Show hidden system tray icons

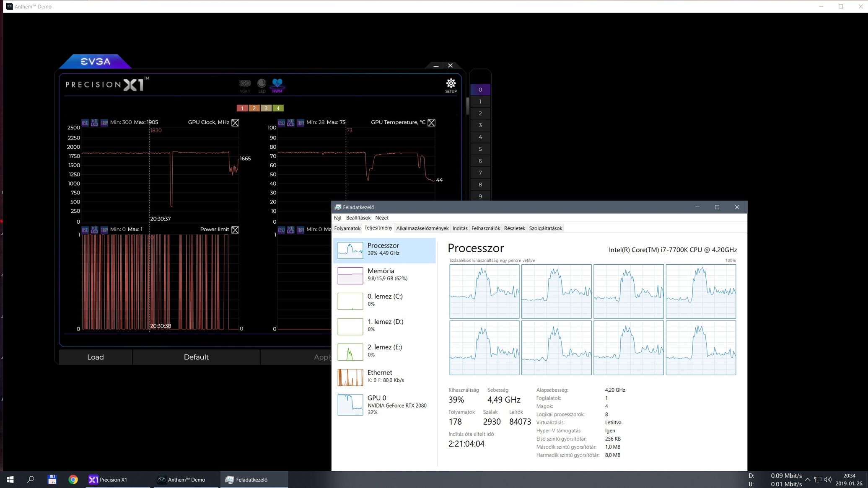[807, 480]
